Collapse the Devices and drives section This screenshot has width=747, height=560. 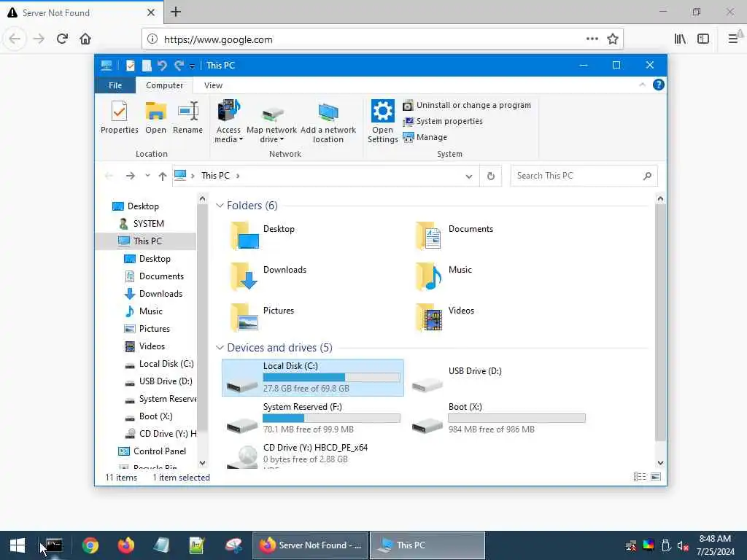coord(220,348)
